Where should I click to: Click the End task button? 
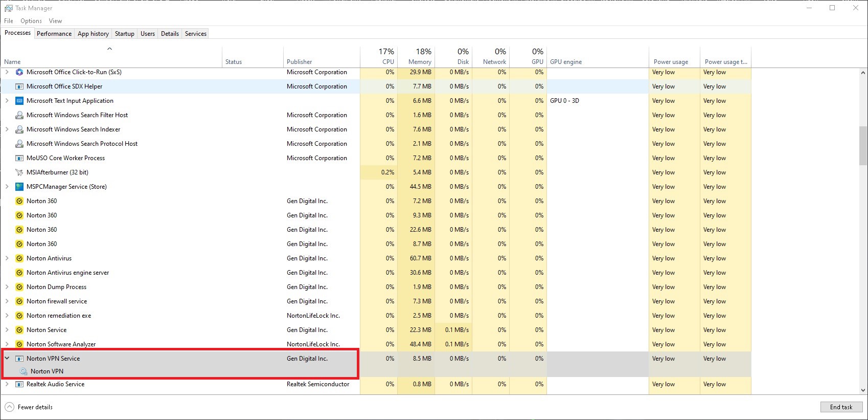coord(841,407)
